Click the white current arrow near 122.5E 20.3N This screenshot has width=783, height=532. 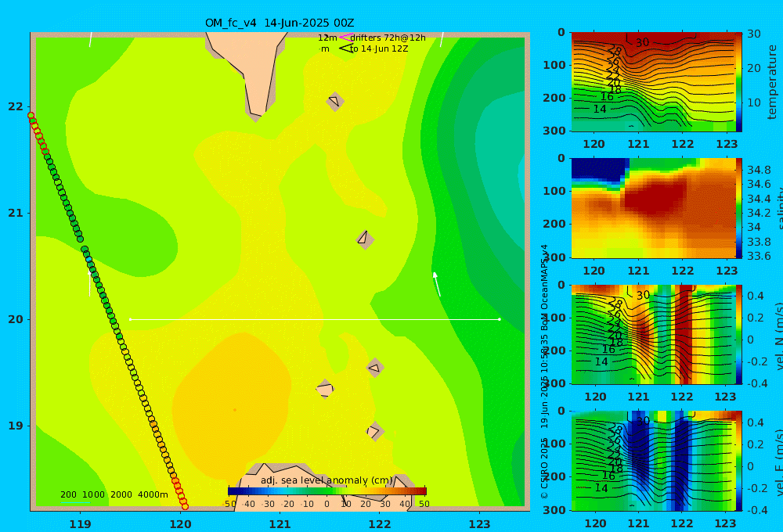tap(437, 285)
